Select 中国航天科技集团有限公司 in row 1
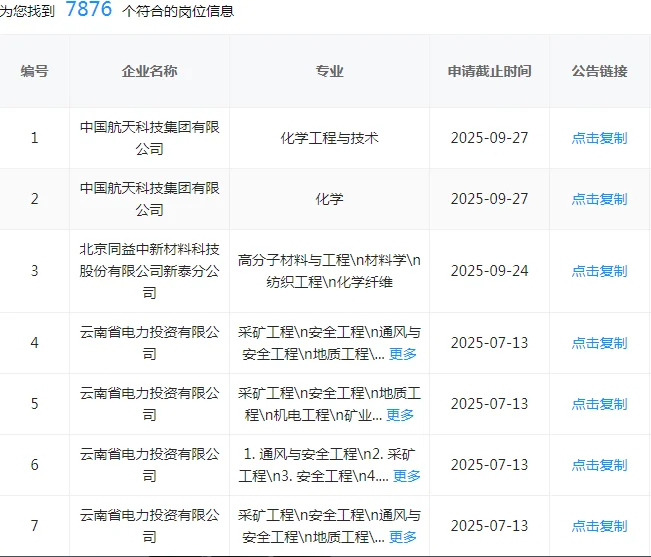Image resolution: width=651 pixels, height=557 pixels. [149, 138]
